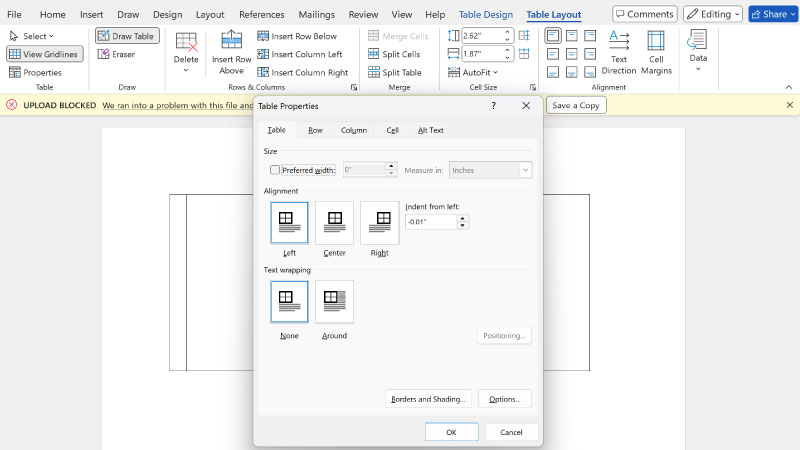The height and width of the screenshot is (450, 800).
Task: Click Align Center Left icon
Action: [553, 54]
